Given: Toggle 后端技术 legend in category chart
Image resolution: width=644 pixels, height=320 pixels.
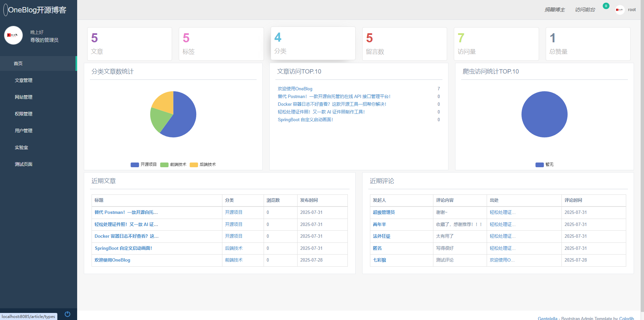Looking at the screenshot, I should point(203,165).
